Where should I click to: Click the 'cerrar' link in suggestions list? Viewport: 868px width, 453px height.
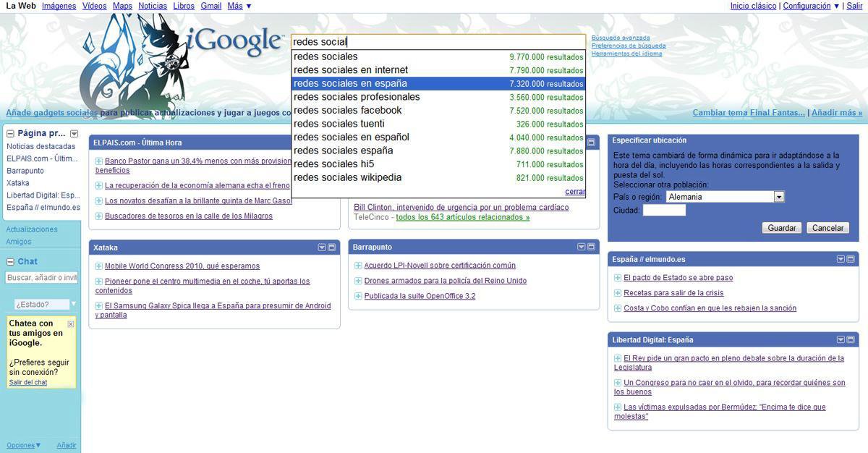575,192
